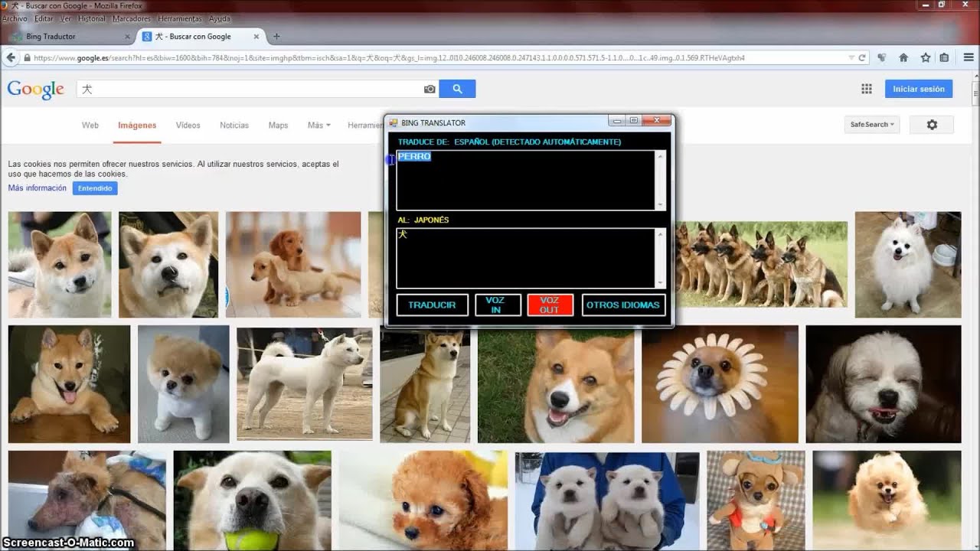Show bookmarks list icon in Firefox
980x551 pixels.
tap(944, 57)
